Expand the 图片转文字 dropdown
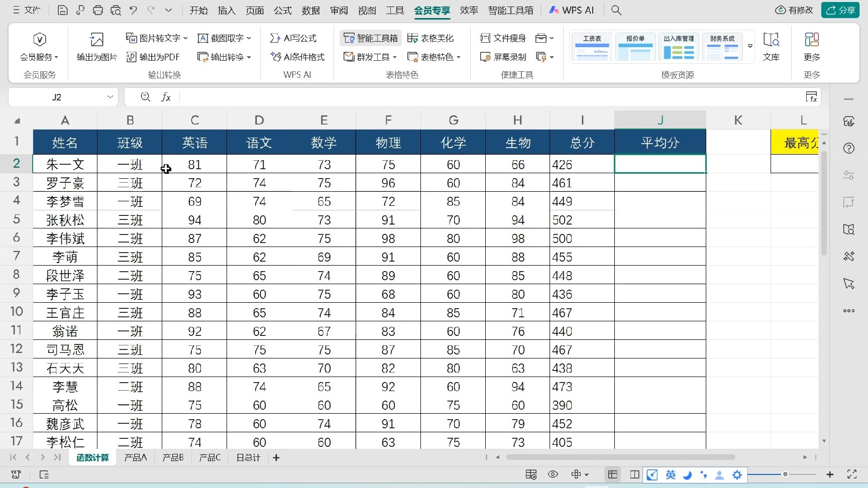 click(185, 38)
